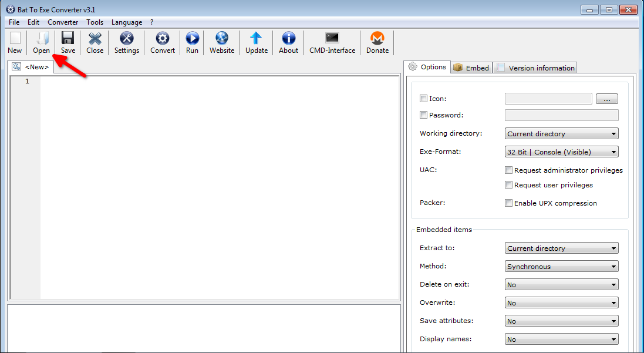644x353 pixels.
Task: Open the Language menu
Action: [127, 22]
